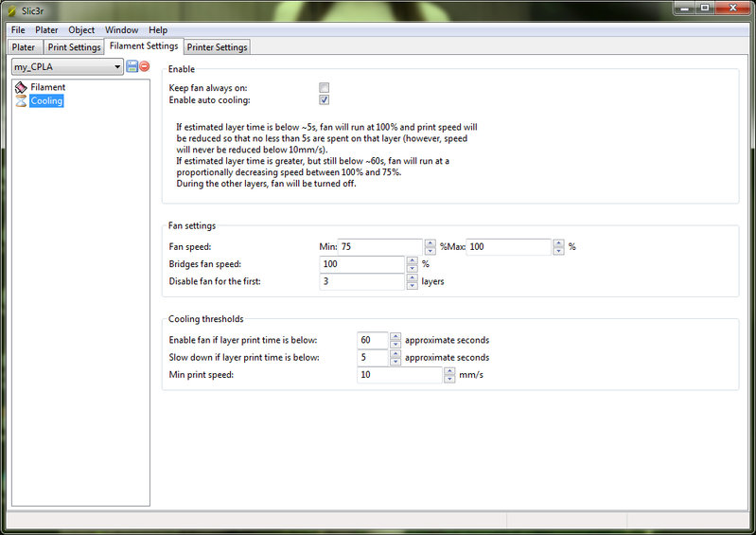This screenshot has height=535, width=756.
Task: Switch to the Printer Settings tab
Action: tap(217, 47)
